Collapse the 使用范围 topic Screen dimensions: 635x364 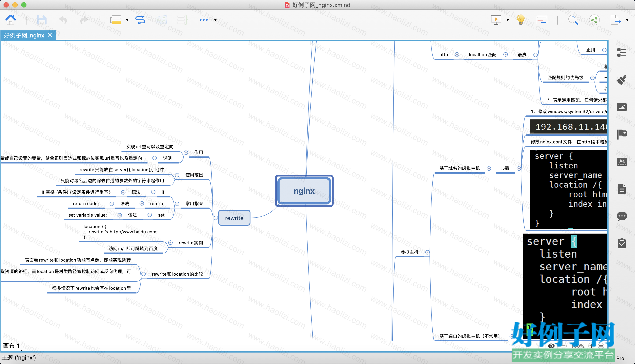coord(177,175)
